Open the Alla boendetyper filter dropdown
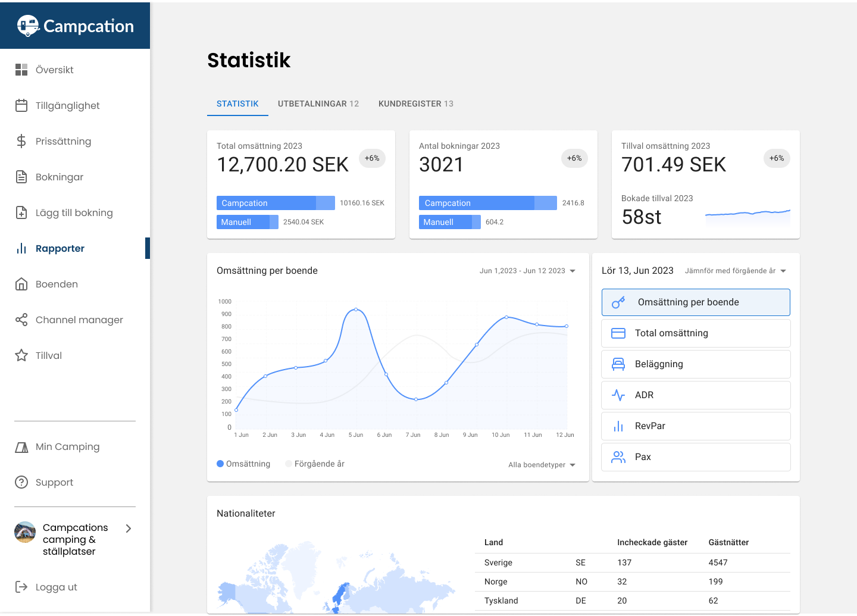 pos(542,465)
